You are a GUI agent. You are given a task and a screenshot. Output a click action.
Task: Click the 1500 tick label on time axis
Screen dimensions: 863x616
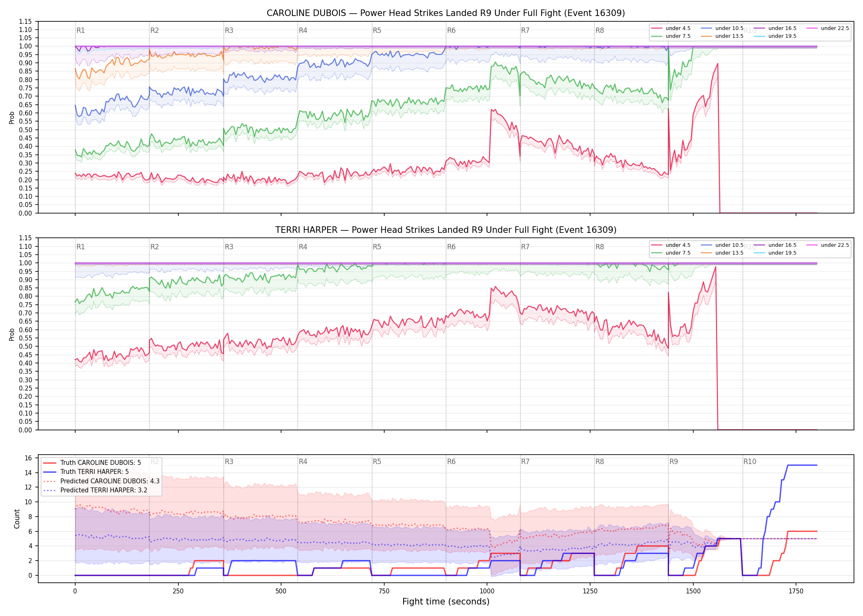click(693, 591)
